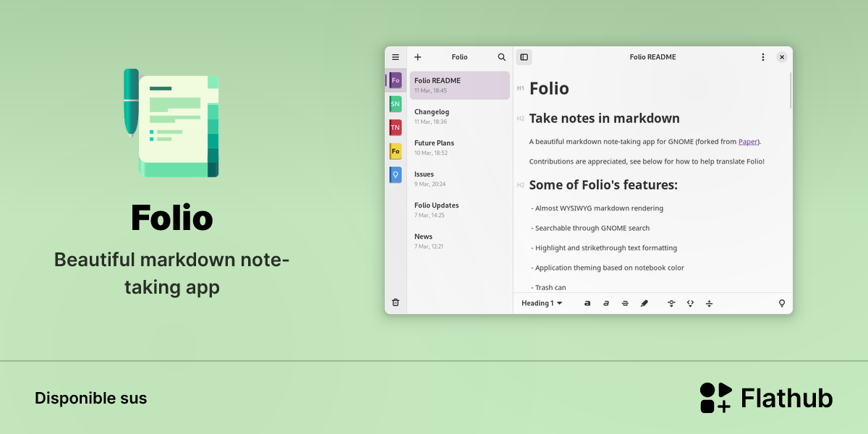
Task: Click the Folio H1 heading text
Action: [549, 88]
